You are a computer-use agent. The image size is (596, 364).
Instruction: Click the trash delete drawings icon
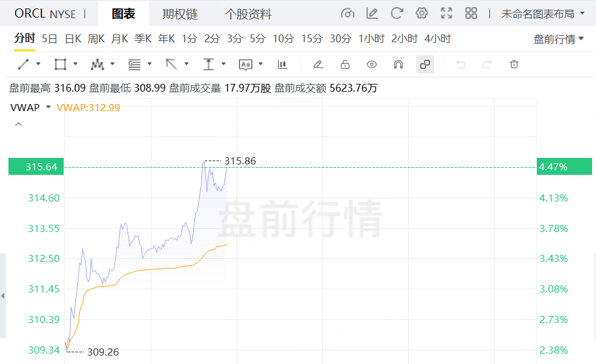click(x=514, y=64)
